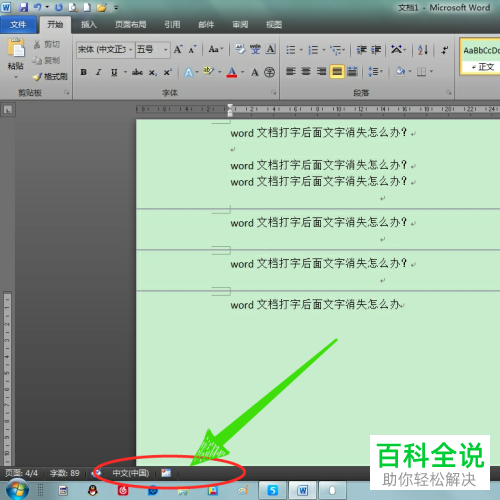Toggle Underline formatting
Image resolution: width=500 pixels, height=500 pixels.
(114, 72)
